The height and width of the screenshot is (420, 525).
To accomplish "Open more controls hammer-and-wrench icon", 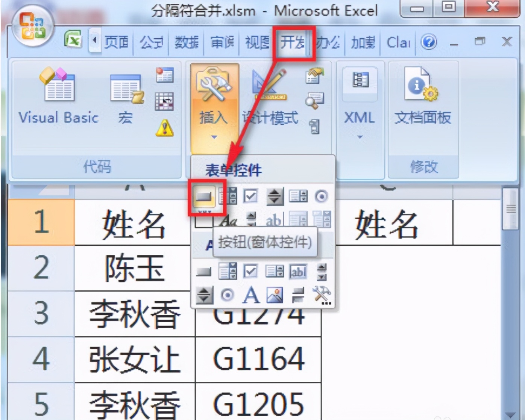I will click(x=322, y=295).
